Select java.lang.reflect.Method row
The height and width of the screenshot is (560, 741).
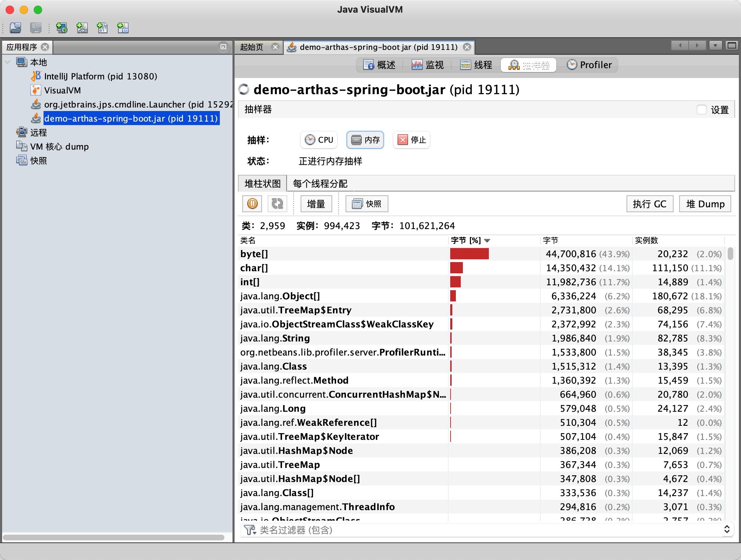[481, 380]
